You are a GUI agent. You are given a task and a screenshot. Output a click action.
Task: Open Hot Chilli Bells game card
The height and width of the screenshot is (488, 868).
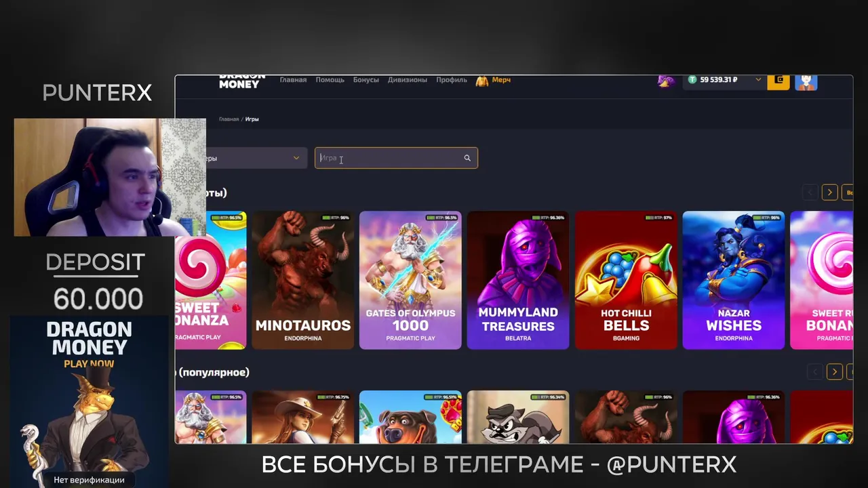click(x=626, y=280)
